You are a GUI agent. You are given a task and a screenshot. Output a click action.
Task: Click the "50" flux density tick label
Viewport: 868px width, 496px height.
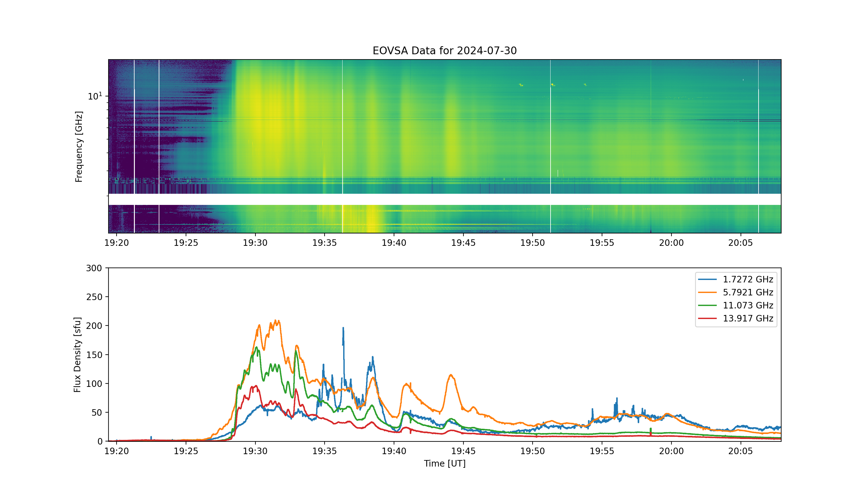(97, 413)
